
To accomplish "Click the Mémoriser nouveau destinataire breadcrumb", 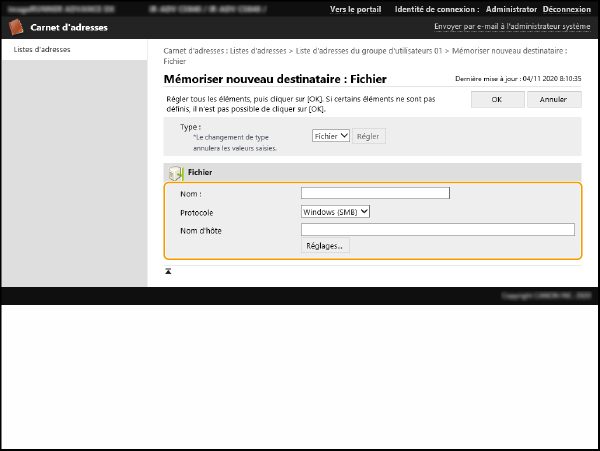I will [509, 49].
